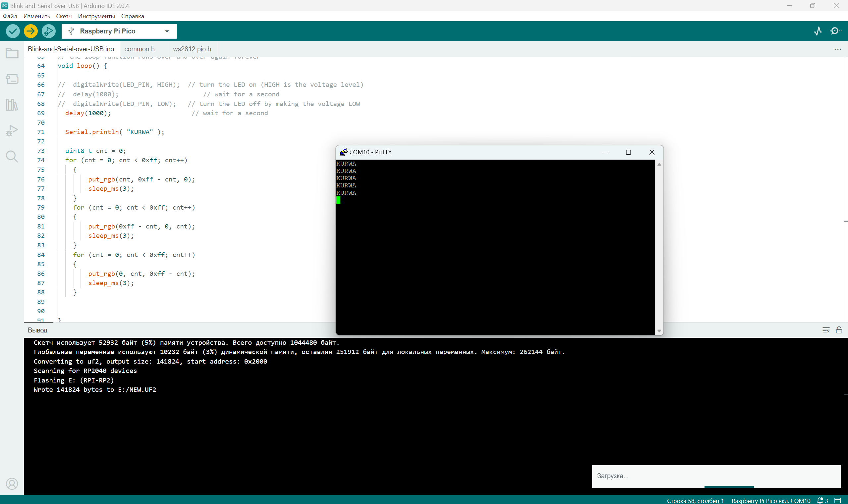Open the Инструменты menu
848x504 pixels.
(x=96, y=16)
